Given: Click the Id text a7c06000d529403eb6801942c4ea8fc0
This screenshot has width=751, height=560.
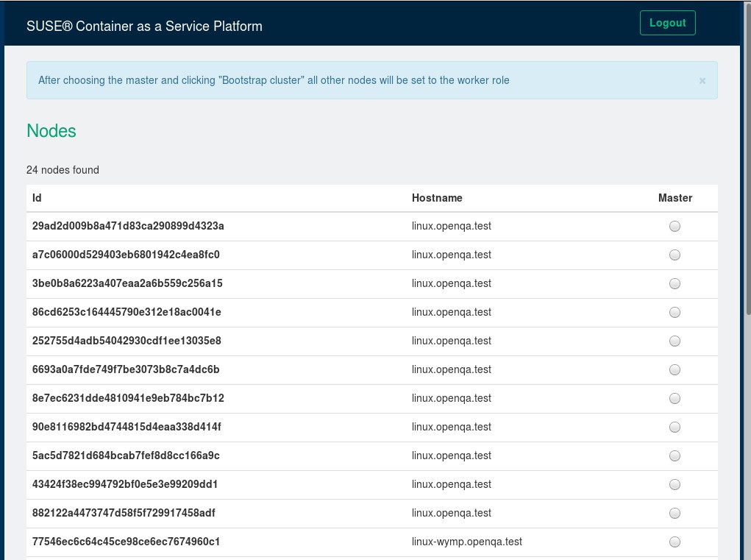Looking at the screenshot, I should pyautogui.click(x=126, y=255).
